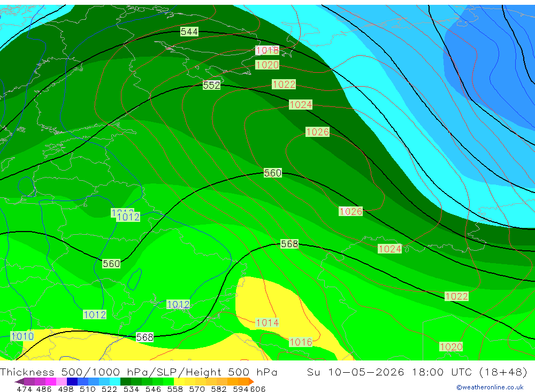
Task: Click the 560 label nearest the 1026 isobar
Action: [273, 173]
